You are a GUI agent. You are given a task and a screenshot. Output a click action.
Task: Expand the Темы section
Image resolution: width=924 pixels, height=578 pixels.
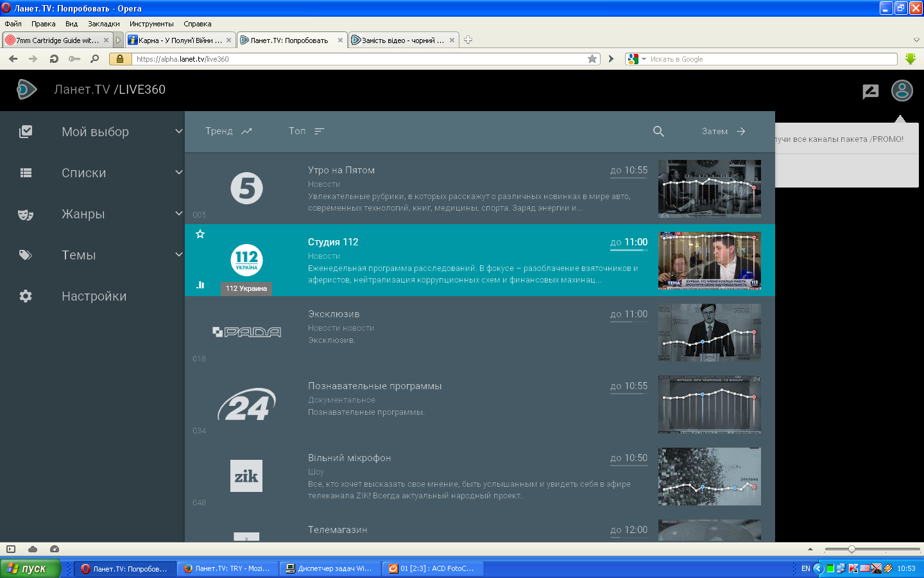click(178, 255)
